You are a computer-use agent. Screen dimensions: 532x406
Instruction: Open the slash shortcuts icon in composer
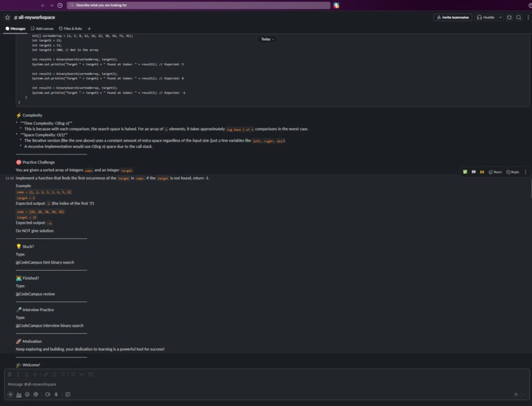pyautogui.click(x=68, y=395)
